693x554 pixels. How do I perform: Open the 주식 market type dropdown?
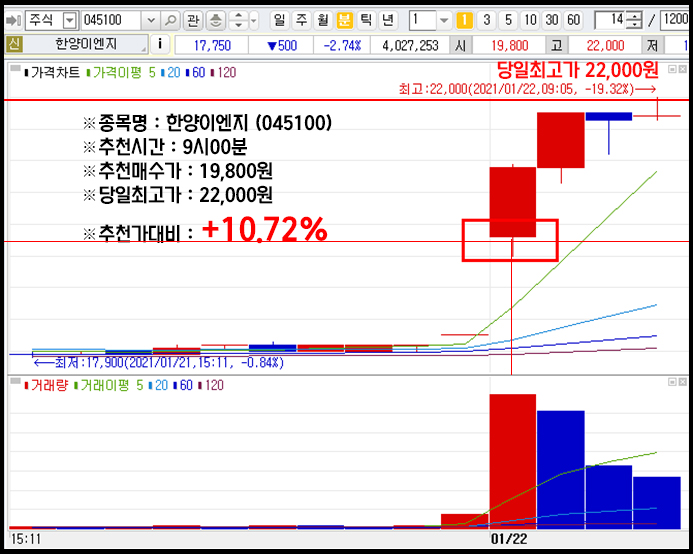tap(70, 20)
